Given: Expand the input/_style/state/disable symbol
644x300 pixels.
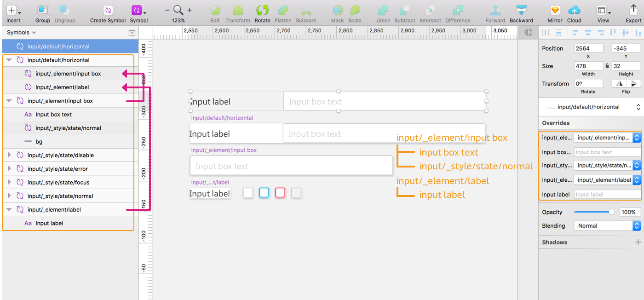Looking at the screenshot, I should click(9, 156).
